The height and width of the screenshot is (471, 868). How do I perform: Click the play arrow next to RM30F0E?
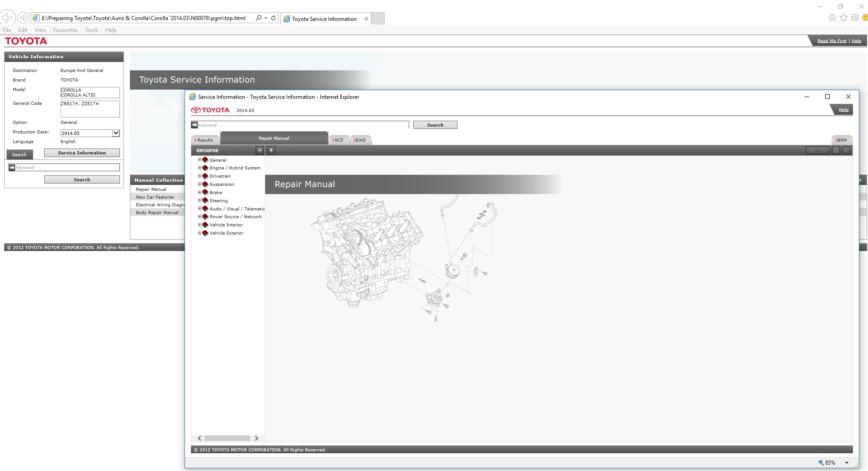coord(271,150)
